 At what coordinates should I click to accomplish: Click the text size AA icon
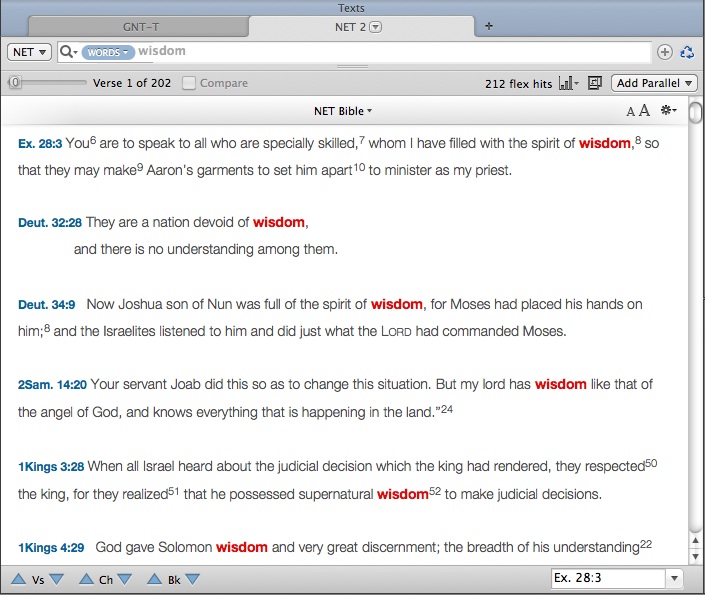638,111
